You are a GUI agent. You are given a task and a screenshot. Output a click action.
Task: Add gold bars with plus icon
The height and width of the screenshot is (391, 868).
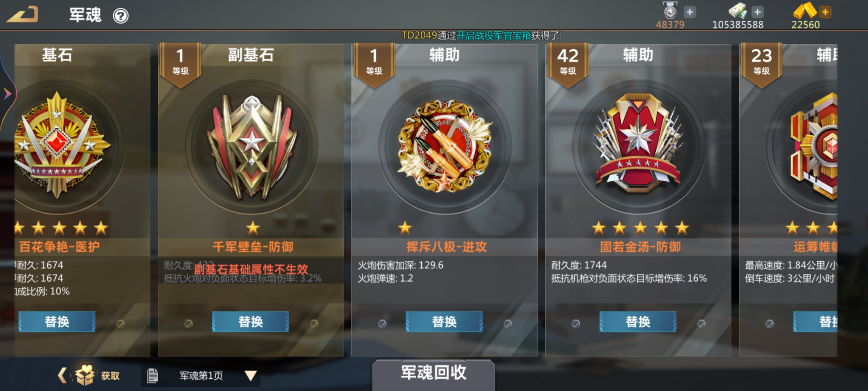point(825,12)
